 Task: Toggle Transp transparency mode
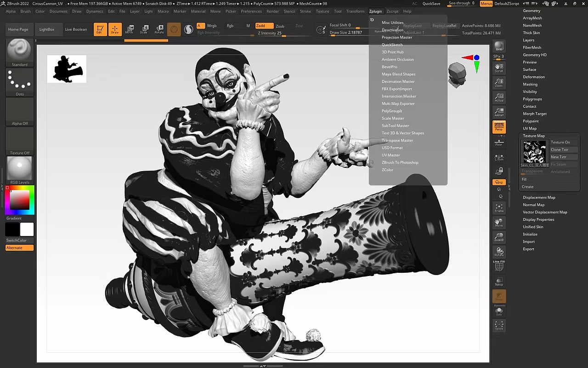click(x=499, y=282)
